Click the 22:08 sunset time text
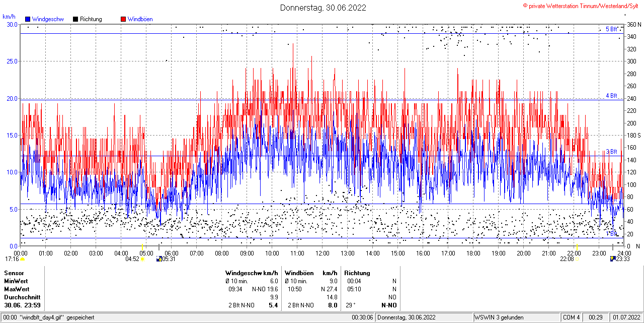The width and height of the screenshot is (644, 323). (x=567, y=259)
